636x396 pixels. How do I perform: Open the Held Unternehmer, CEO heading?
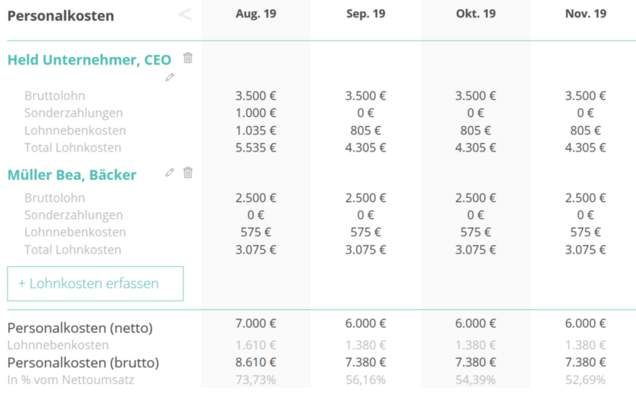pos(89,60)
